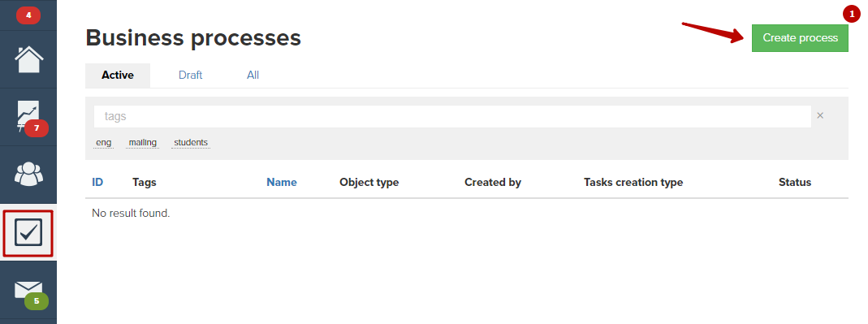
Task: Select the mailing tag
Action: pos(143,143)
